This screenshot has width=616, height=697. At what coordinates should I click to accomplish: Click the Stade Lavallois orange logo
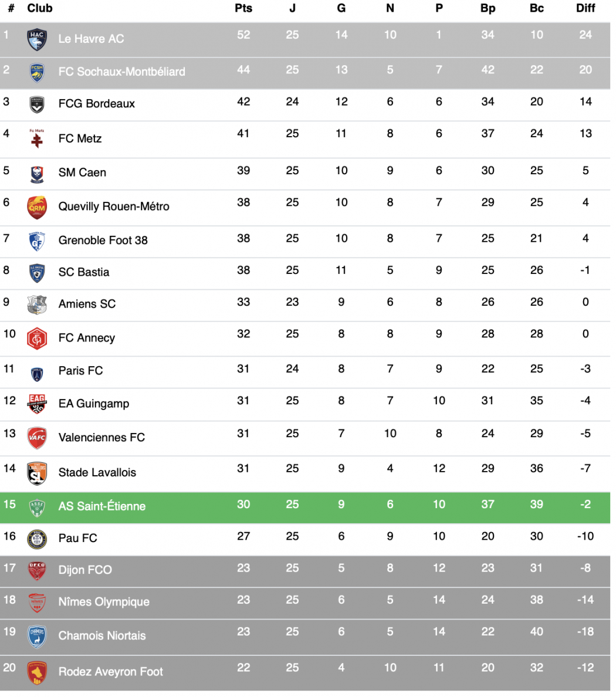[37, 473]
